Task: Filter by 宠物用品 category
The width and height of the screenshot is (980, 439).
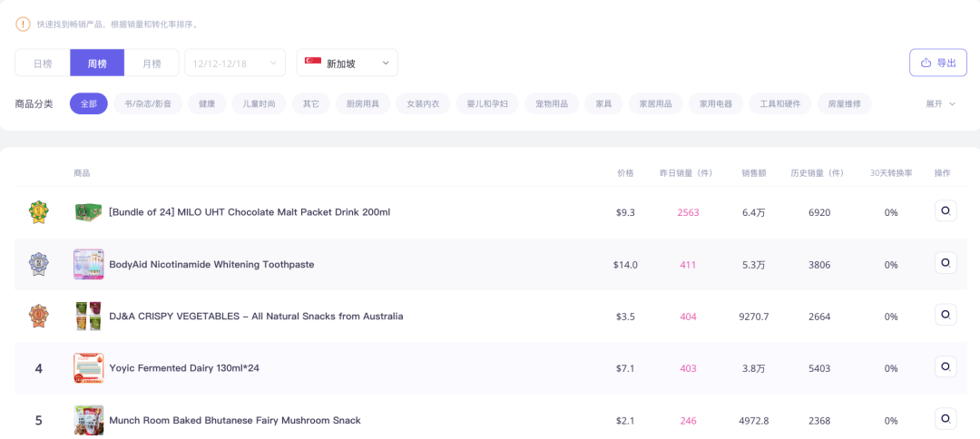Action: tap(552, 103)
